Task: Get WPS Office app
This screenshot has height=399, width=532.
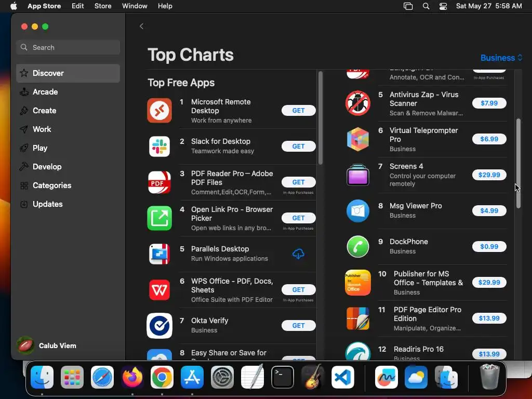Action: tap(299, 290)
